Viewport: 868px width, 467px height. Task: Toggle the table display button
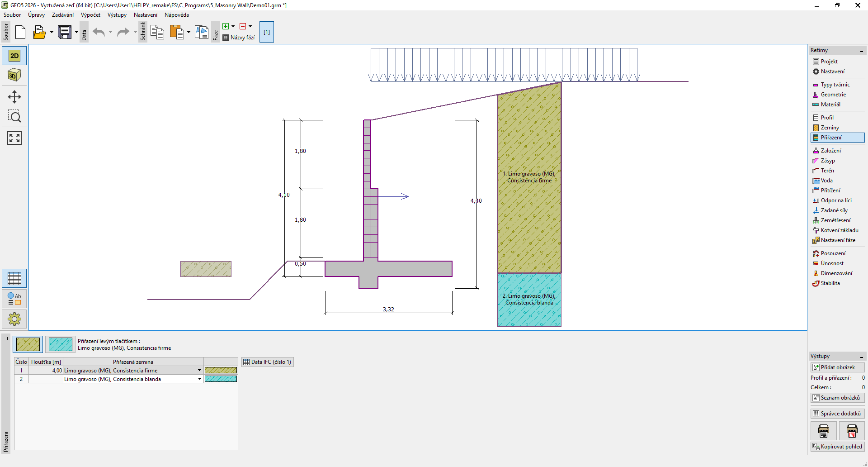point(14,278)
